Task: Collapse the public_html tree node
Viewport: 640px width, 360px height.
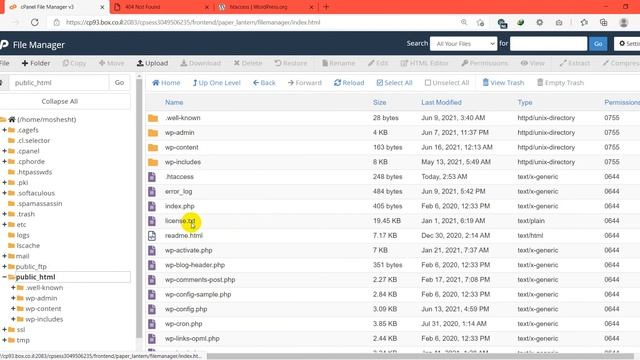Action: [x=4, y=277]
